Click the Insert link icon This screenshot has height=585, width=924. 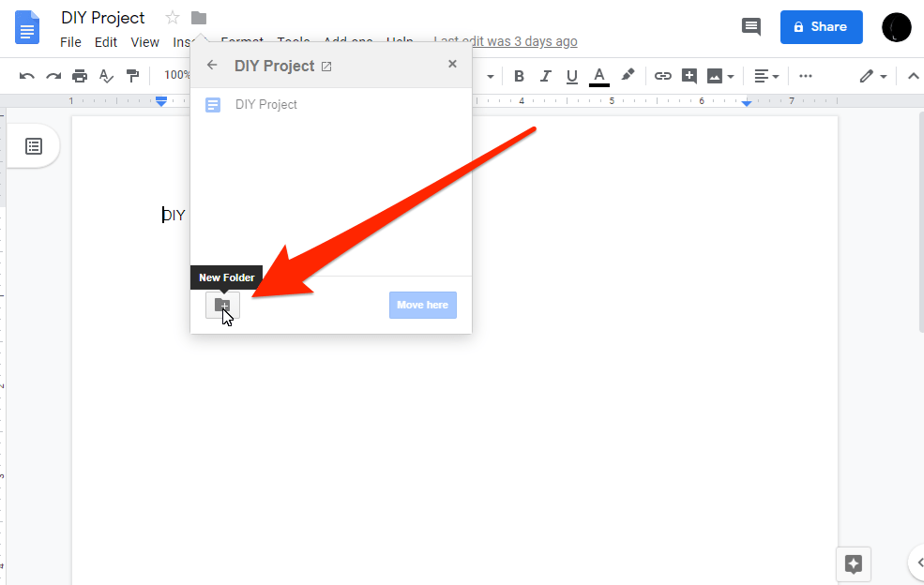coord(663,76)
